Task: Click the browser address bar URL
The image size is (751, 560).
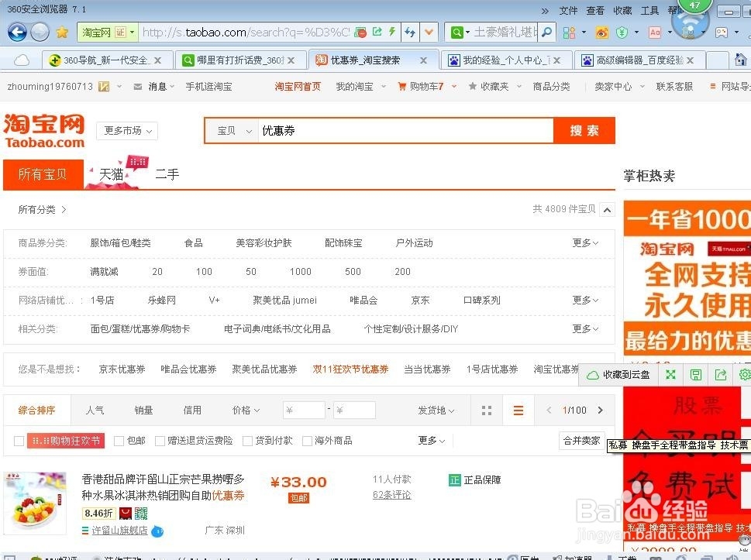Action: pyautogui.click(x=246, y=32)
